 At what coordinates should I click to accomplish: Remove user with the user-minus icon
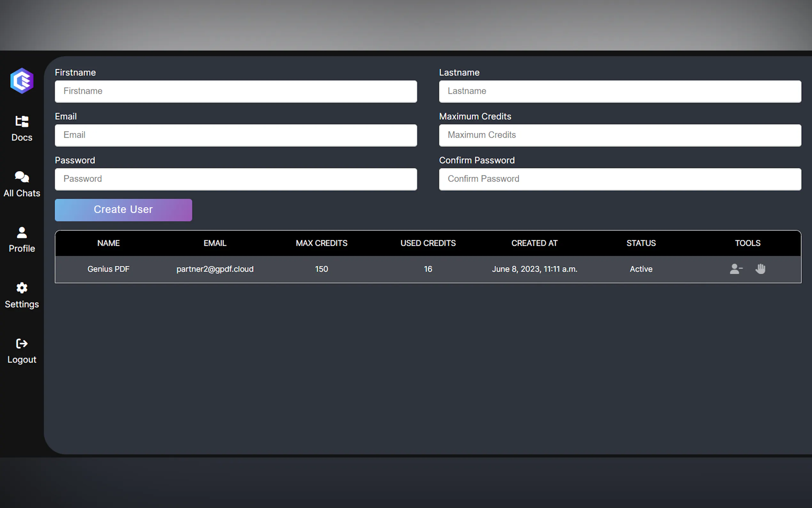coord(736,269)
